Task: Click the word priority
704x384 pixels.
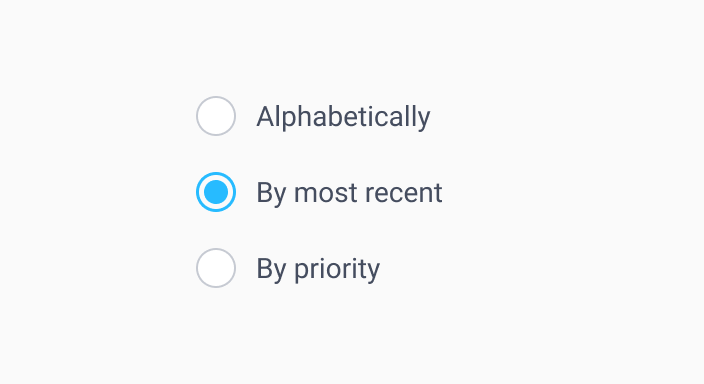Action: [x=337, y=270]
